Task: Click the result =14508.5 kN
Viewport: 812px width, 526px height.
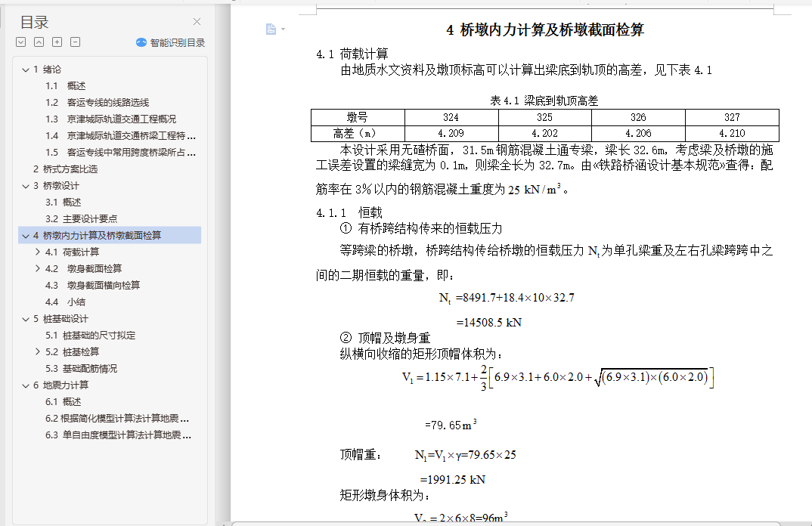Action: click(489, 323)
